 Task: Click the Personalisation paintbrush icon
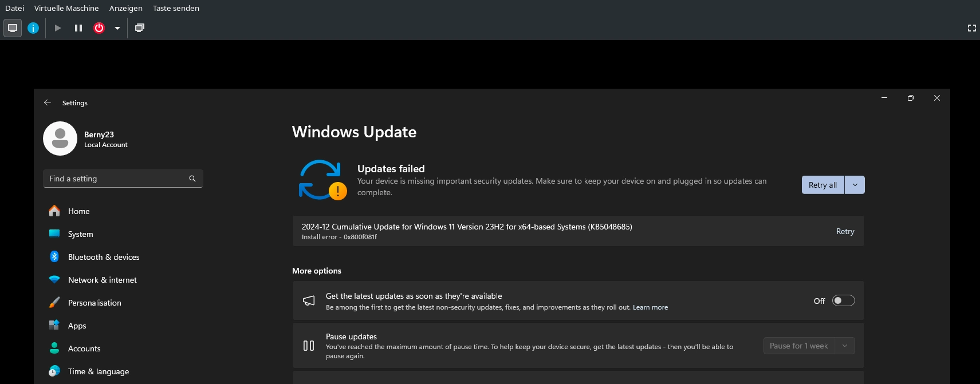54,302
